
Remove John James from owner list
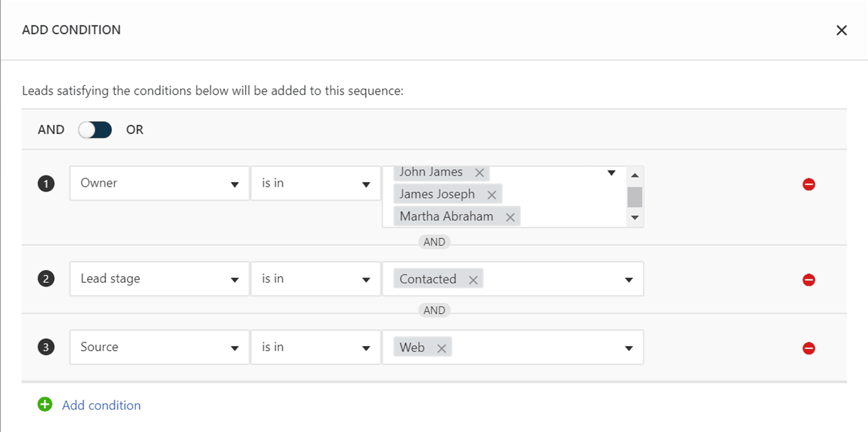(x=480, y=173)
